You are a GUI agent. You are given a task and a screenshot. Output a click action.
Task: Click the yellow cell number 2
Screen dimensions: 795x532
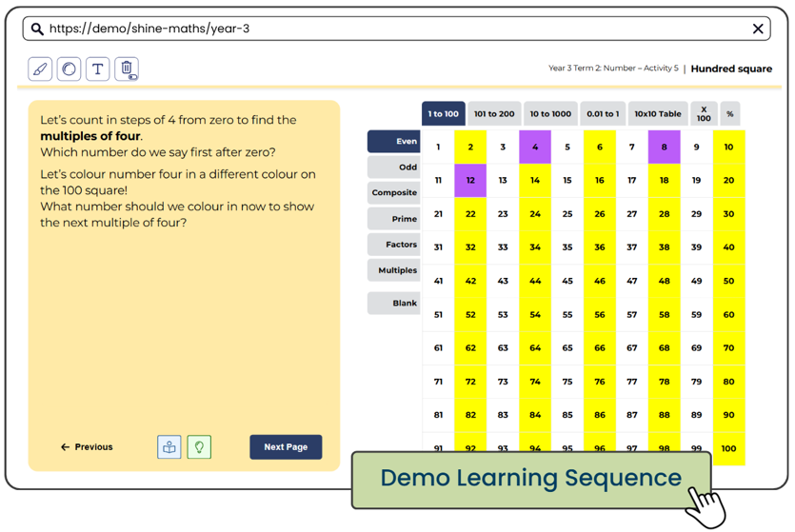click(470, 147)
